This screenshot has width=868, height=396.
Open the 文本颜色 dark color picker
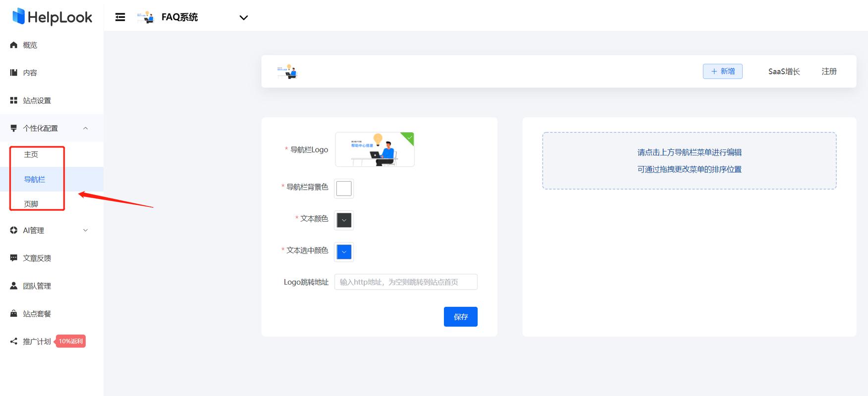click(344, 220)
